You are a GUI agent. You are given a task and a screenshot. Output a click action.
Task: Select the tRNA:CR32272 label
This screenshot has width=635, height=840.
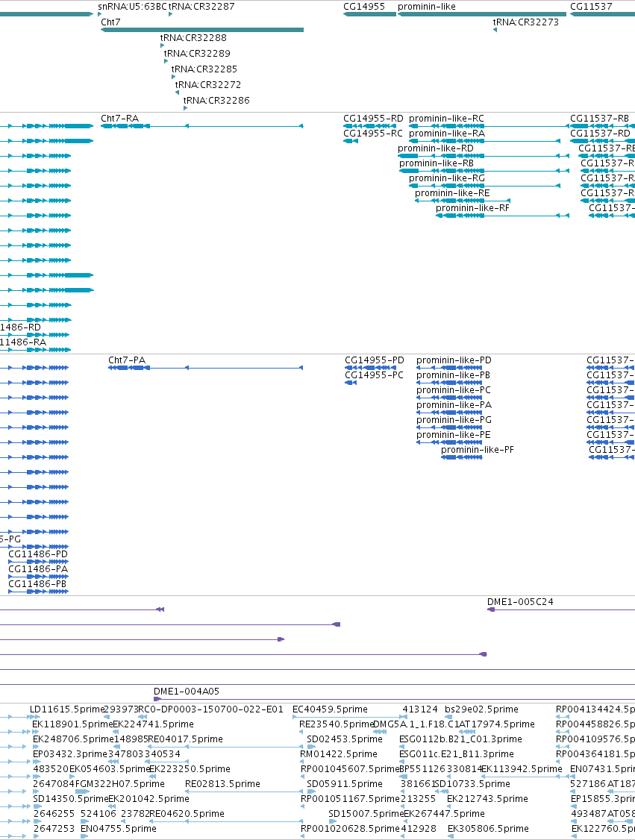208,84
